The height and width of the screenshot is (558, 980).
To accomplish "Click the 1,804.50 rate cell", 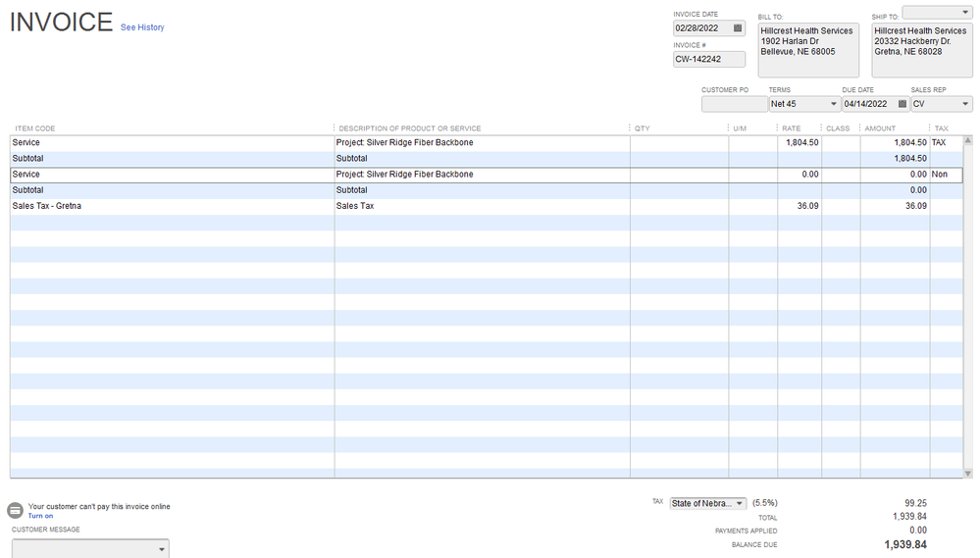I will click(x=799, y=142).
